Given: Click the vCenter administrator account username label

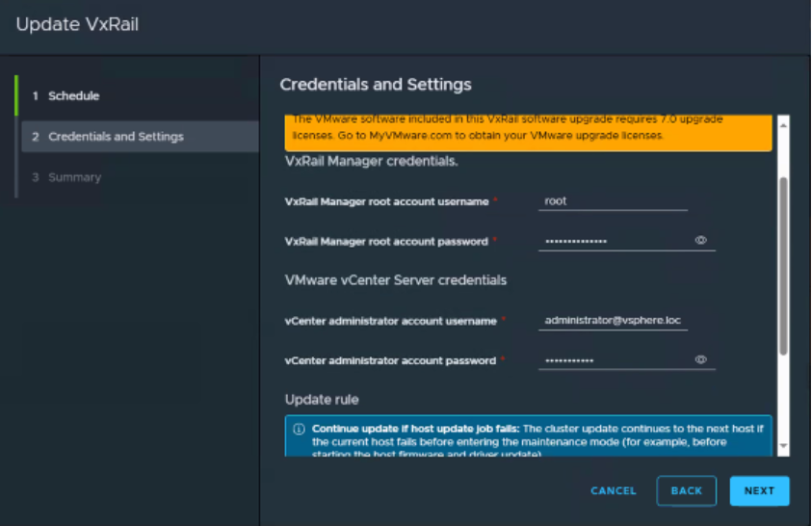Looking at the screenshot, I should (390, 321).
